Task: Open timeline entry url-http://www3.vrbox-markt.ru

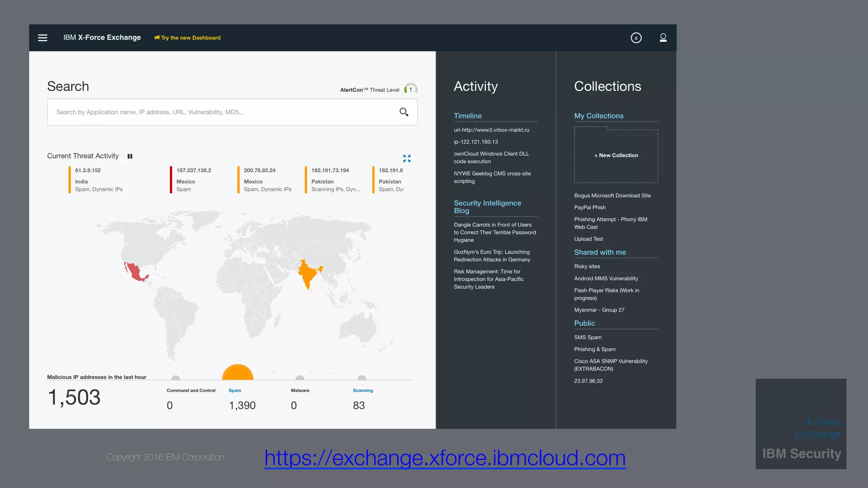Action: [x=491, y=130]
